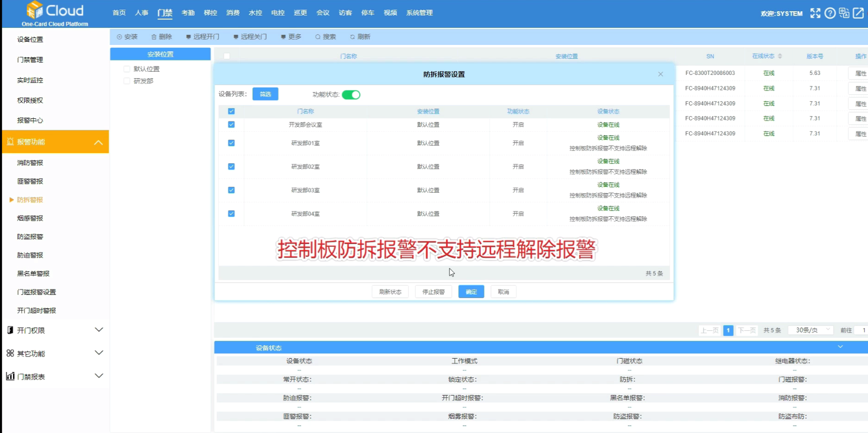Screen dimensions: 868x433
Task: Tick the 研发部 location checkbox
Action: pyautogui.click(x=127, y=81)
